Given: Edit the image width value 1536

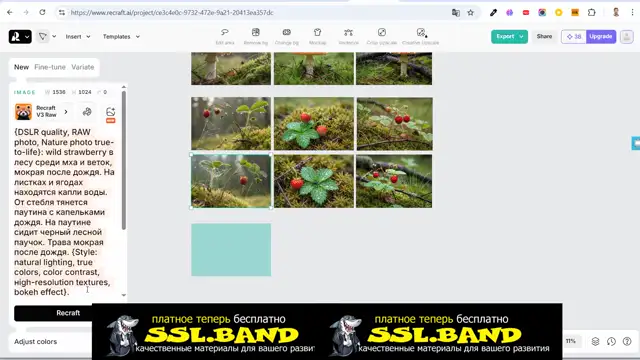Looking at the screenshot, I should [59, 92].
